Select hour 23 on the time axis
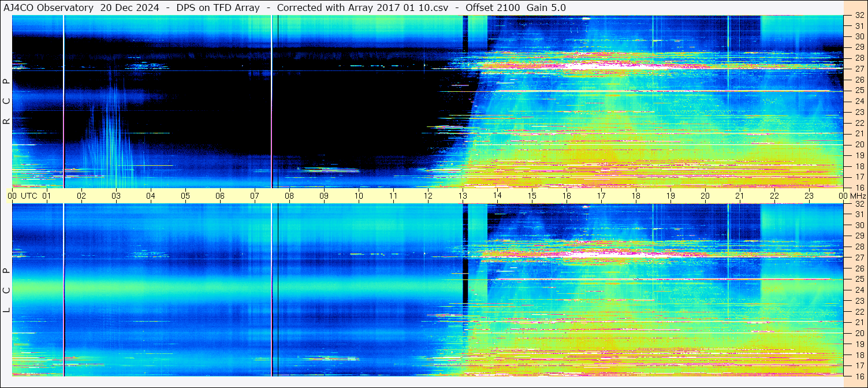The width and height of the screenshot is (868, 388). point(809,196)
